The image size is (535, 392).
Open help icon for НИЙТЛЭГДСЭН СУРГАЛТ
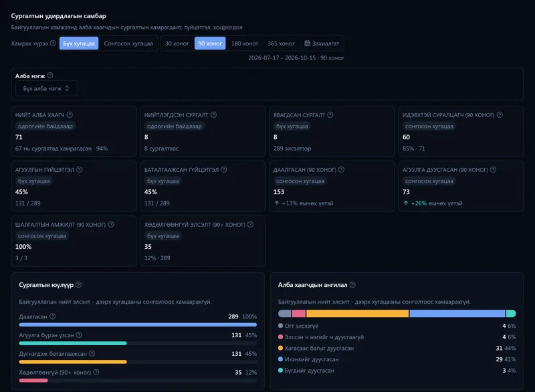click(x=213, y=114)
